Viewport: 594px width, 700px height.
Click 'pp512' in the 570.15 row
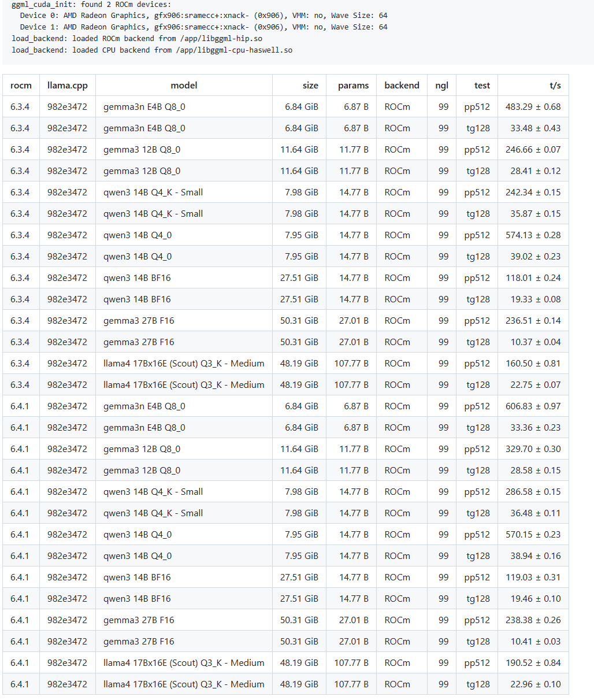477,535
